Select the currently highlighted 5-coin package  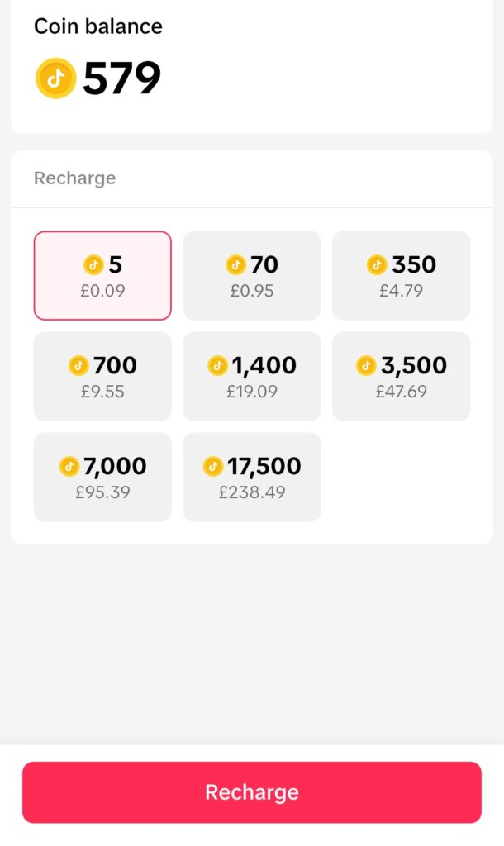102,275
